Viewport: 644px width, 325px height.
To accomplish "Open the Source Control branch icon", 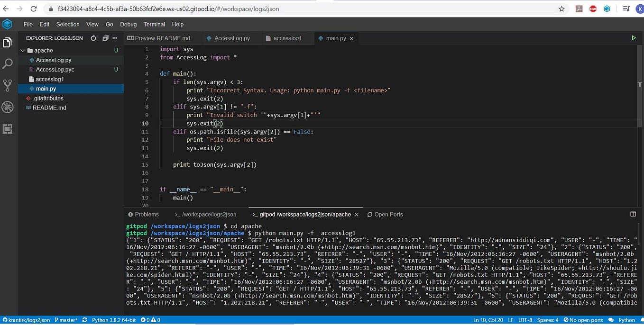I will [7, 85].
